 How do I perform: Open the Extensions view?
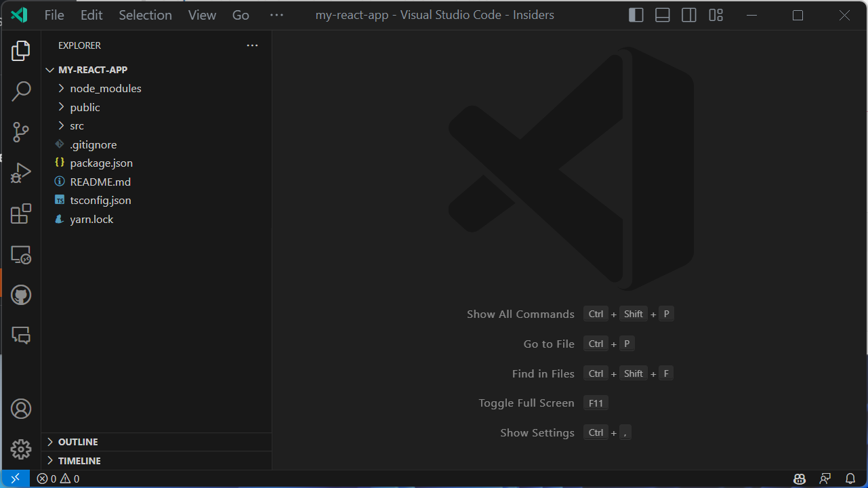click(21, 213)
